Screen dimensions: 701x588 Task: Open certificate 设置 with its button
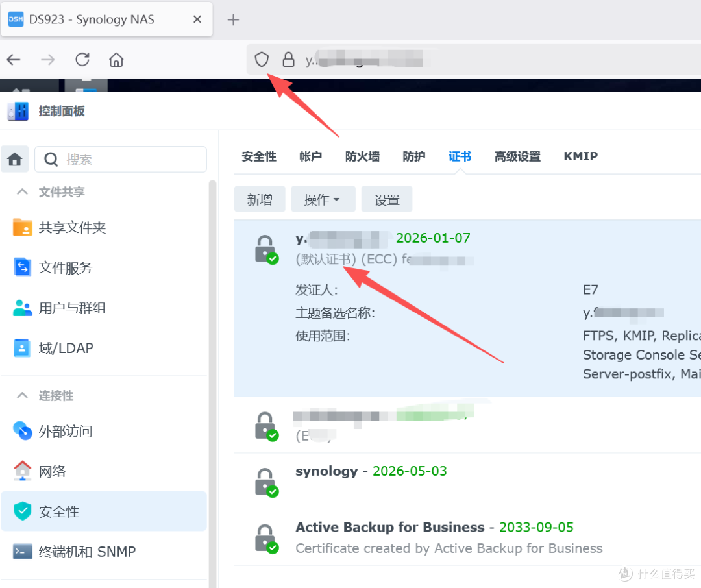pos(386,199)
